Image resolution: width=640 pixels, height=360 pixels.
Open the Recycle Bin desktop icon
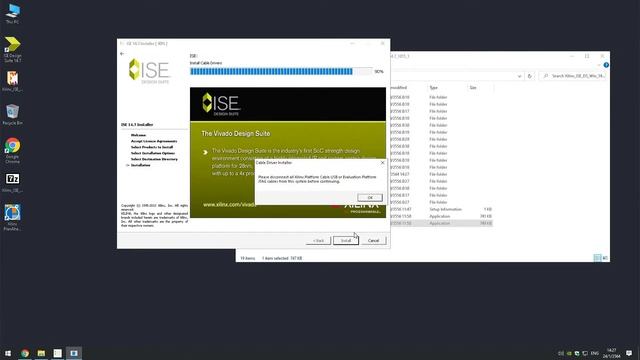coord(12,114)
